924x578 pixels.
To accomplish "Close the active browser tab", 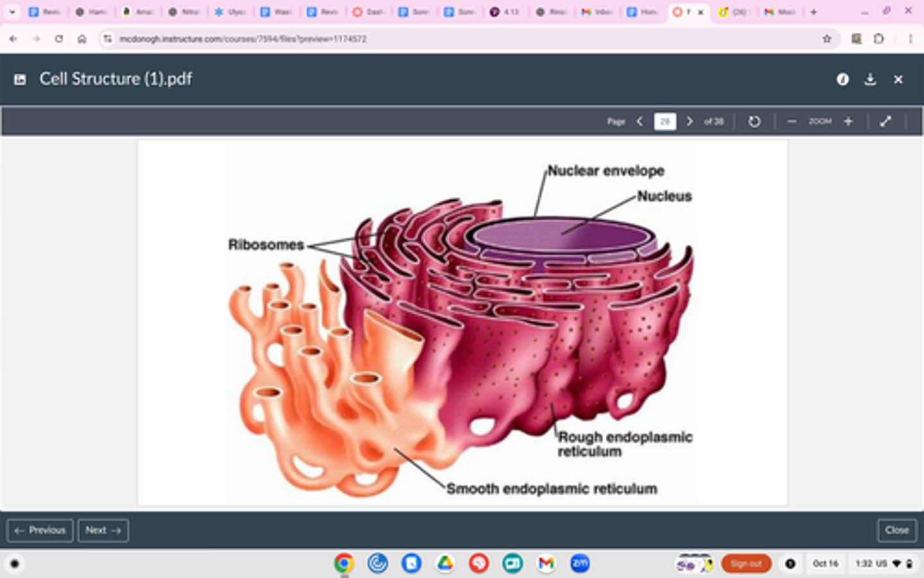I will [701, 12].
